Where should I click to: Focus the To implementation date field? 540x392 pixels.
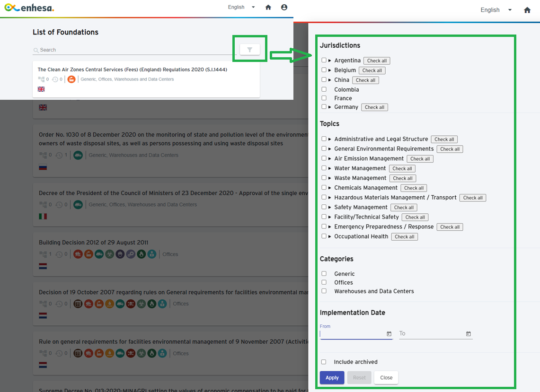[x=436, y=334]
